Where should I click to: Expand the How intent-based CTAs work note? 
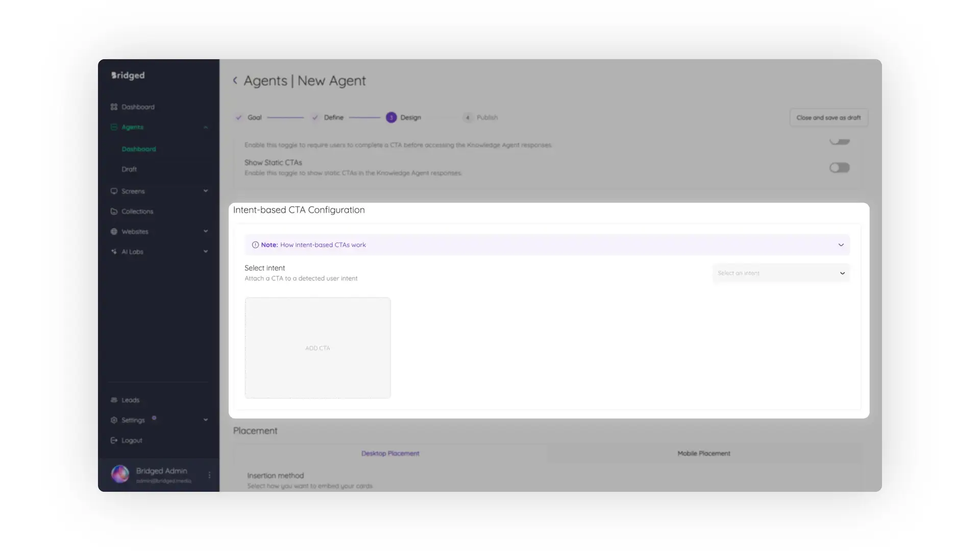(x=841, y=244)
